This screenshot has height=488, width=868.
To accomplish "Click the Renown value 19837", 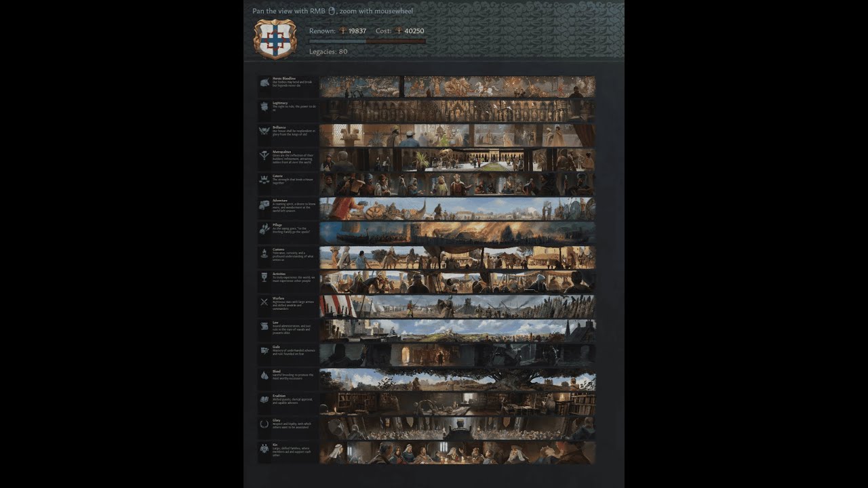I will click(357, 31).
